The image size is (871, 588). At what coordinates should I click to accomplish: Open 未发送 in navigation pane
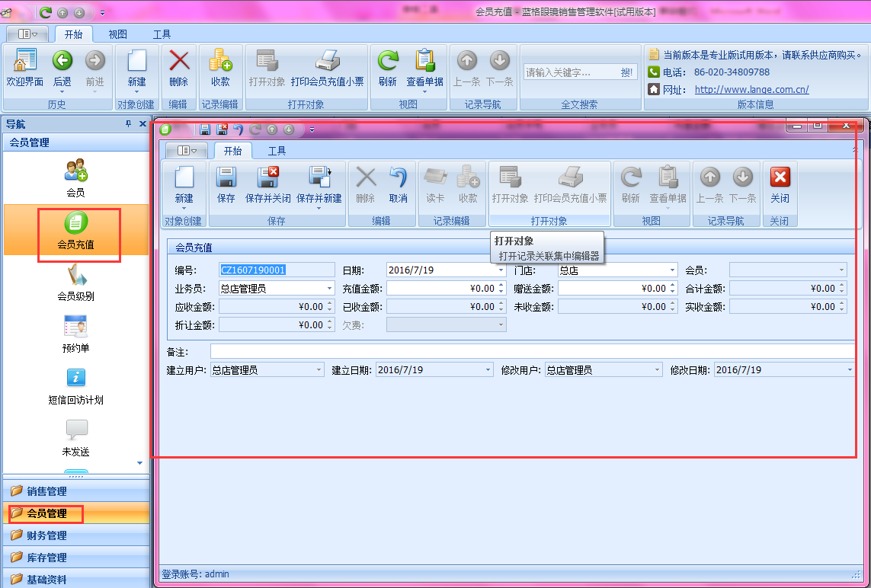click(75, 437)
